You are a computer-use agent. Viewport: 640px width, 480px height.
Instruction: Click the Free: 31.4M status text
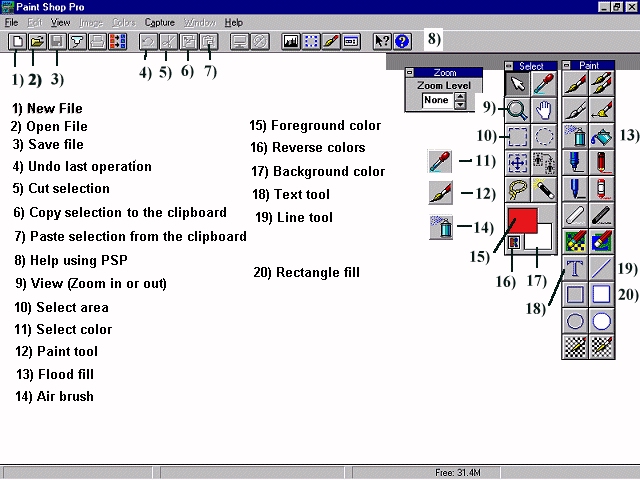[x=457, y=473]
